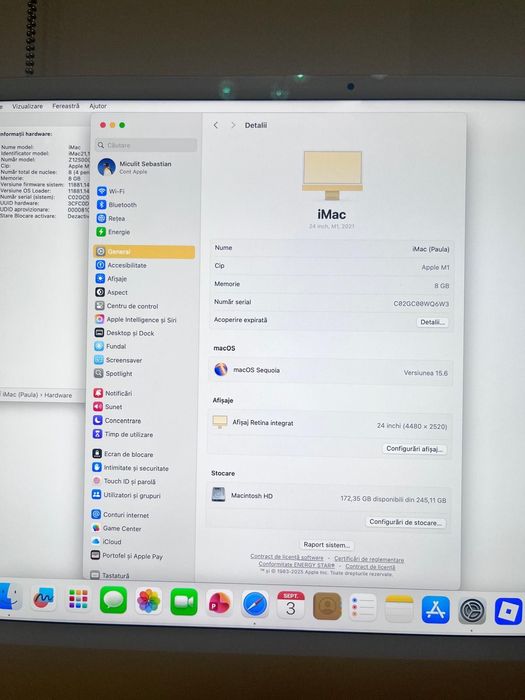Open Ecran de blocare settings
This screenshot has width=525, height=700.
[x=122, y=454]
